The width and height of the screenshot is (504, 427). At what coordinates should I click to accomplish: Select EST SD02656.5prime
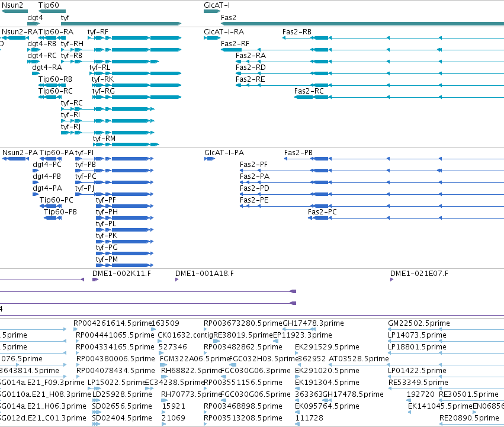[x=122, y=406]
